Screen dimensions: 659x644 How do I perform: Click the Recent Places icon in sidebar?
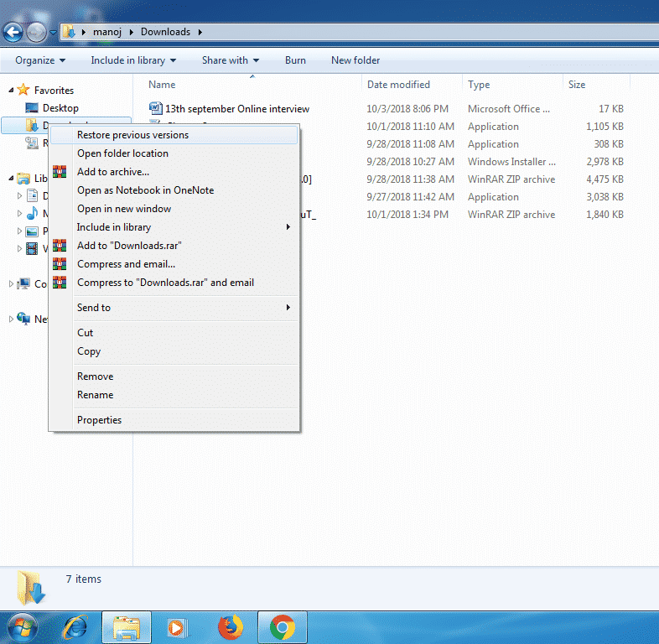32,143
